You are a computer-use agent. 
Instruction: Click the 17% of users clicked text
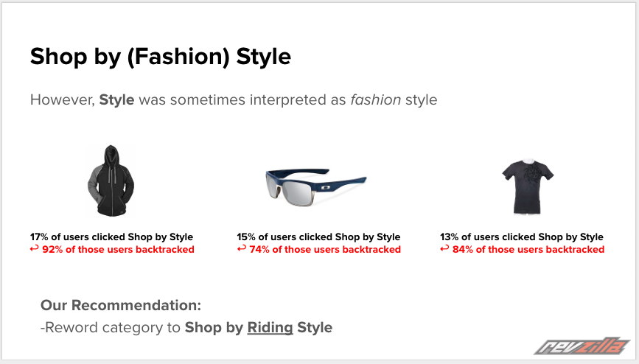coord(111,237)
